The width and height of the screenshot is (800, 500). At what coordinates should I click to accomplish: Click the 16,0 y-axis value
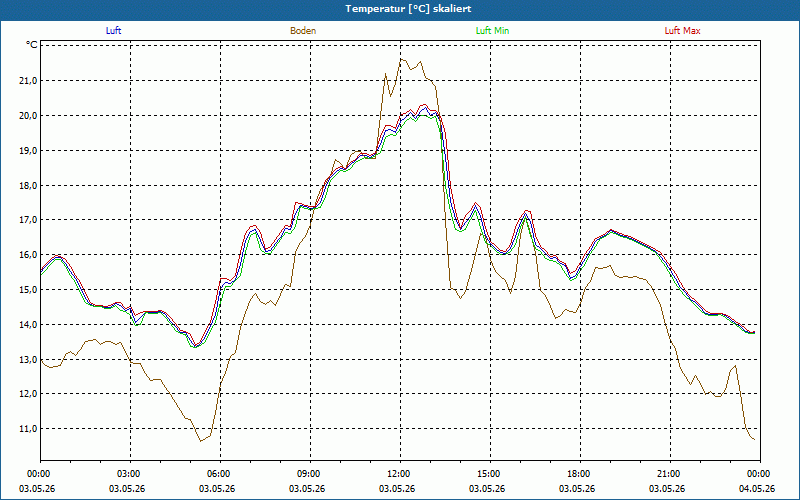[29, 255]
